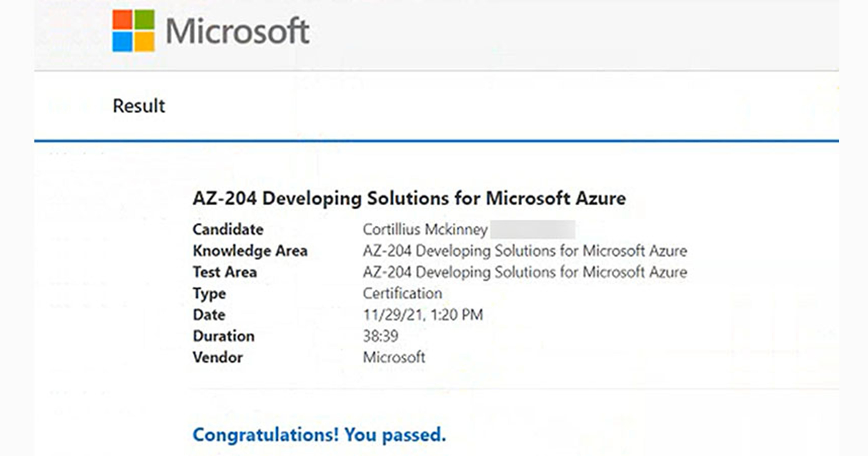Screen dimensions: 868x456
Task: Click the date value 11/29/21, 1:20 PM
Action: 423,315
